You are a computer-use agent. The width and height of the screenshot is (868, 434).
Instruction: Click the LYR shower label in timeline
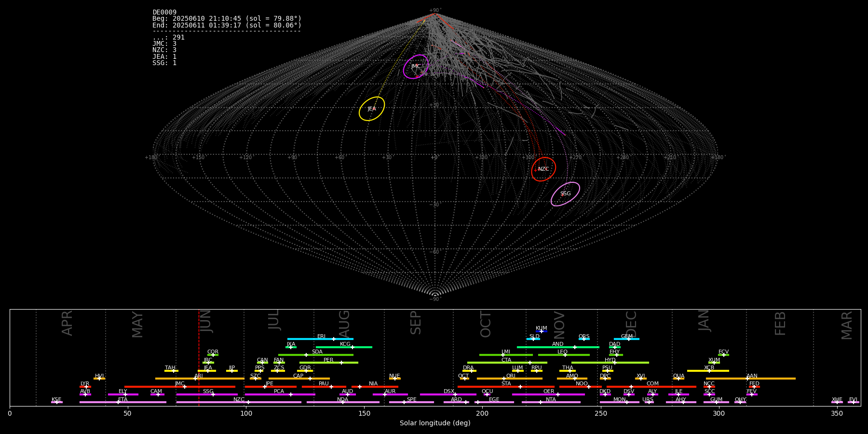85,384
